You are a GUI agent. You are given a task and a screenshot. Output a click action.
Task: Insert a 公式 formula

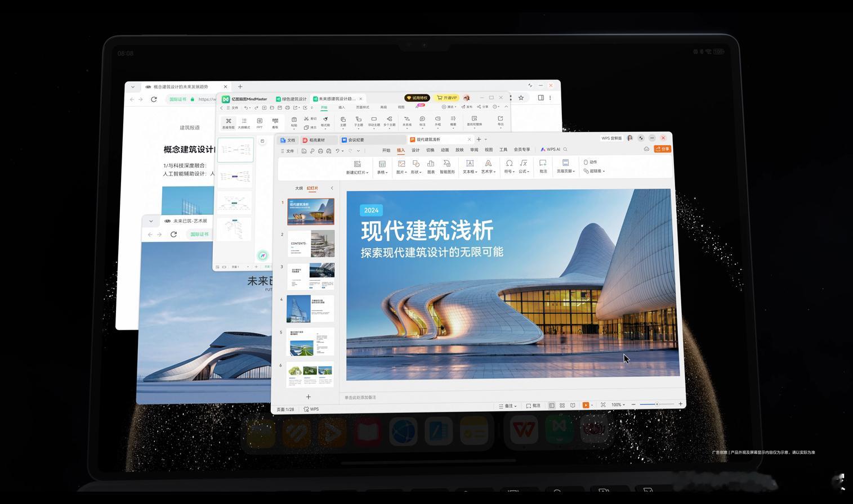coord(524,167)
